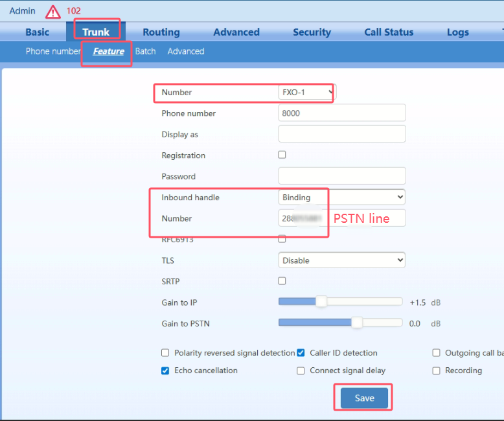Click the Gain to PSTN slider
Screen dimensions: 504x421
[x=356, y=323]
